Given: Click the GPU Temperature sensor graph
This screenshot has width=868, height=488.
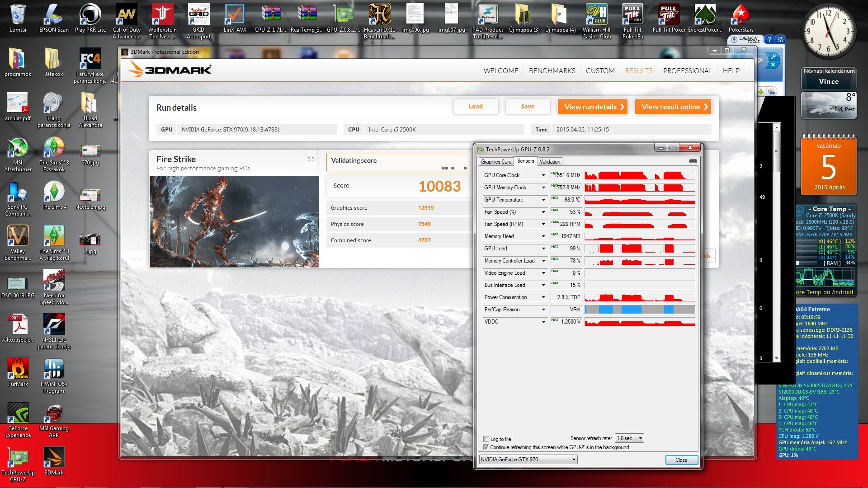Looking at the screenshot, I should (x=640, y=200).
